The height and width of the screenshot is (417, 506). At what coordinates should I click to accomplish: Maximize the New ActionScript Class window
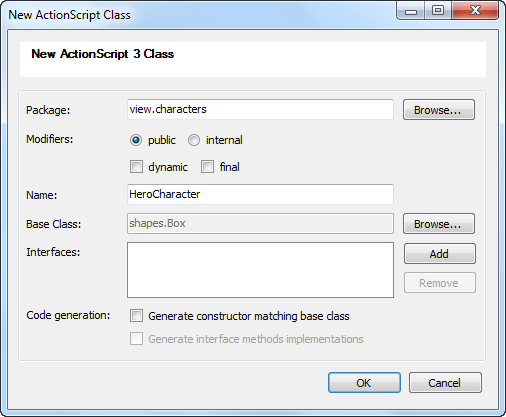point(438,11)
